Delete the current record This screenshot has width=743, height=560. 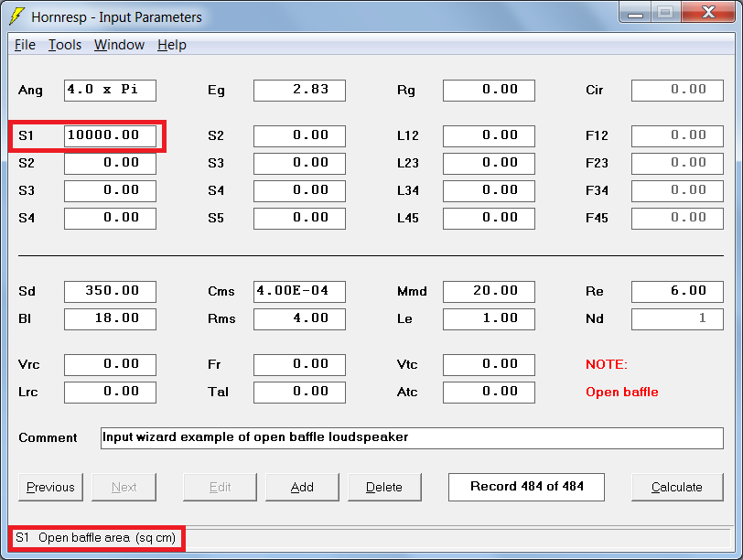tap(384, 487)
